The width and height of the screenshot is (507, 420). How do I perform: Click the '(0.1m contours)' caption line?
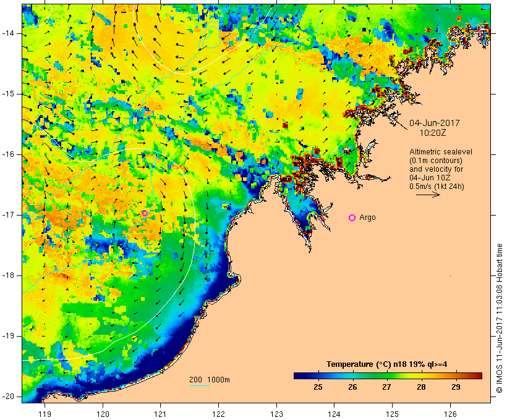tap(435, 161)
